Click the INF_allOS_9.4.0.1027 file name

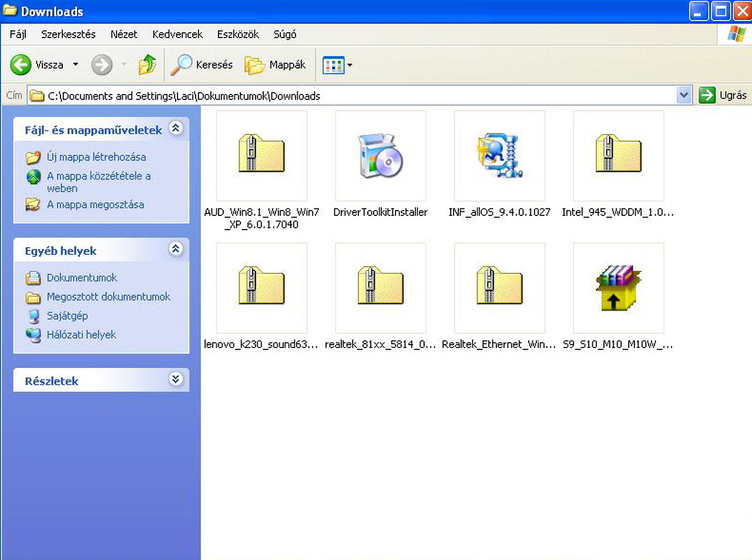[x=499, y=212]
